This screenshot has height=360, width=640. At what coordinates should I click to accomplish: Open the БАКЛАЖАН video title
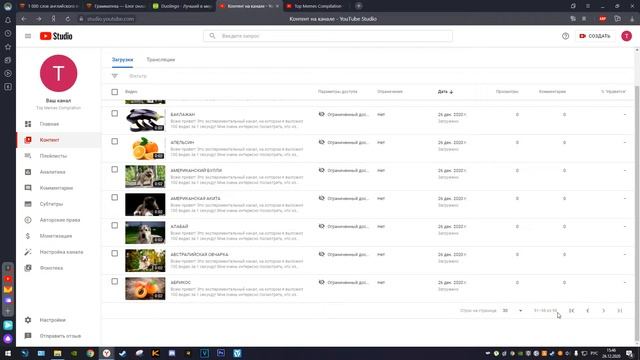[x=182, y=115]
